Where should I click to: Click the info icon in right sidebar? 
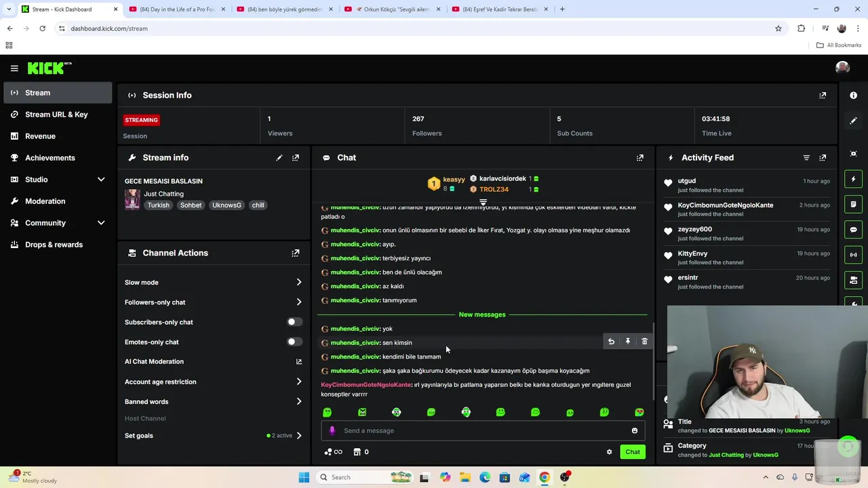853,96
